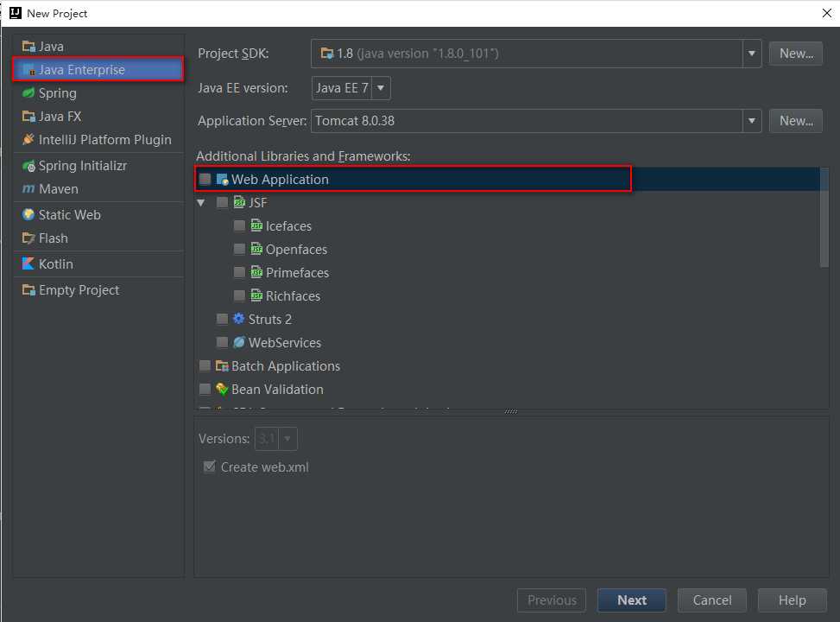Enable the Web Application checkbox

[x=205, y=179]
